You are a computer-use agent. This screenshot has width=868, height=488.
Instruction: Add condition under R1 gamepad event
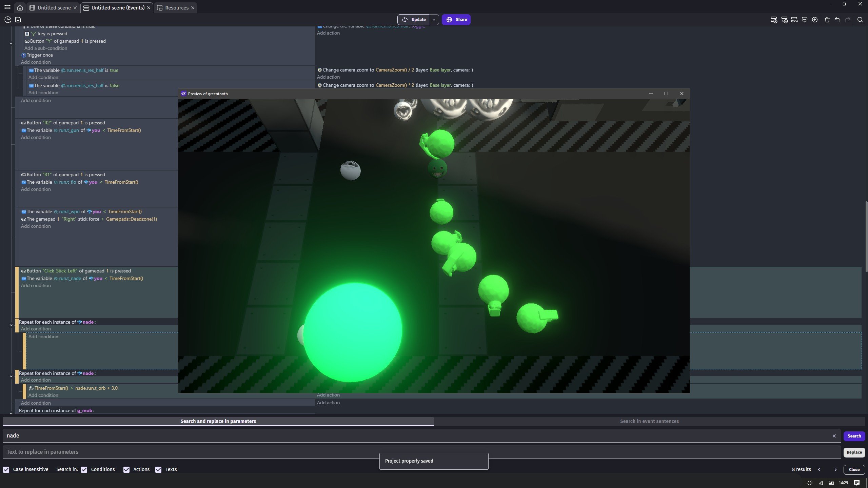(36, 189)
